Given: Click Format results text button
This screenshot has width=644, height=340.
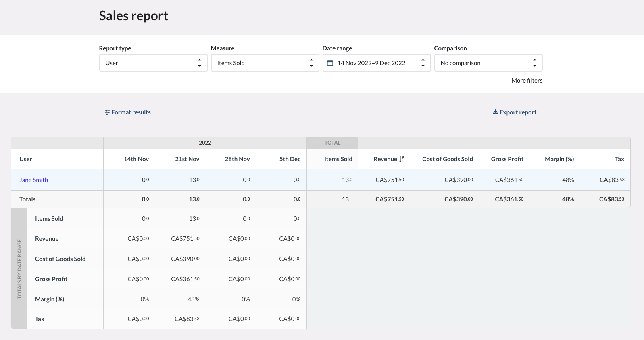Looking at the screenshot, I should (x=131, y=112).
